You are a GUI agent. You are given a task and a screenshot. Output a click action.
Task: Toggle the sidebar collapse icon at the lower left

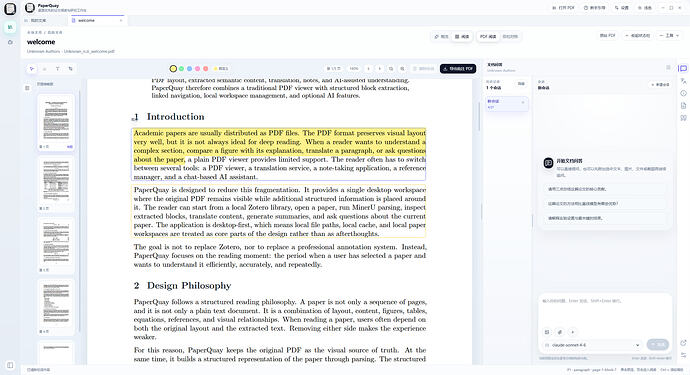click(10, 365)
